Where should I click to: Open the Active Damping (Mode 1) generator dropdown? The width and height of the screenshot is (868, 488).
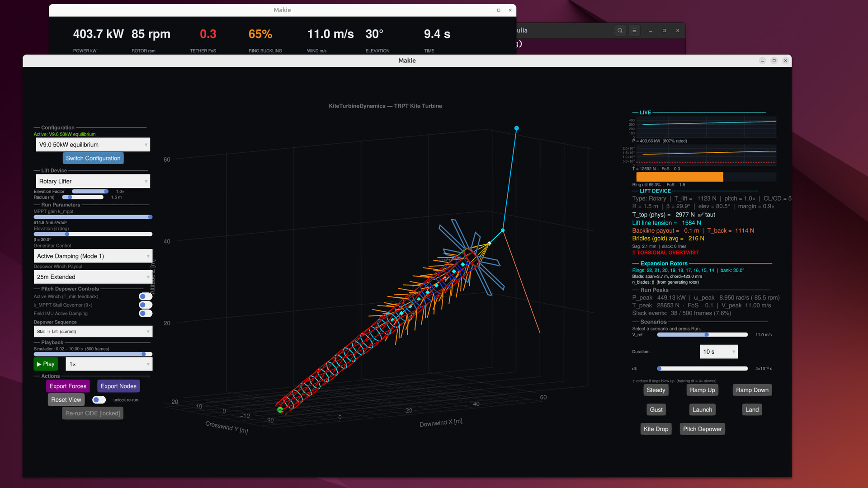coord(93,256)
